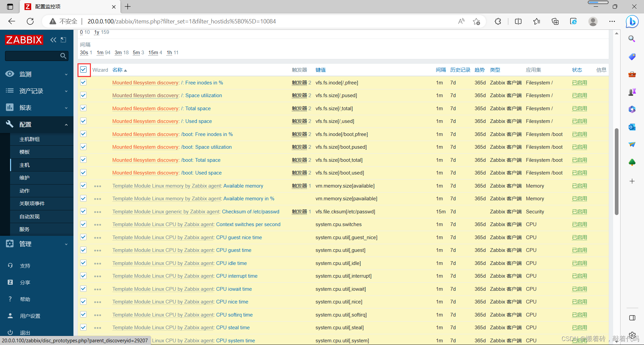The image size is (644, 345).
Task: Expand the 监测 monitoring menu
Action: coord(37,74)
